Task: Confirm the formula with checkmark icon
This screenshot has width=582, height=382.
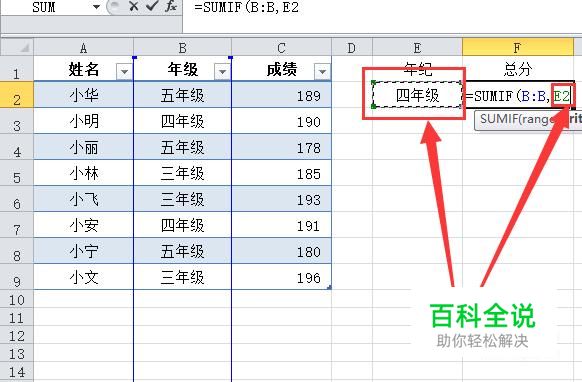Action: click(x=151, y=6)
